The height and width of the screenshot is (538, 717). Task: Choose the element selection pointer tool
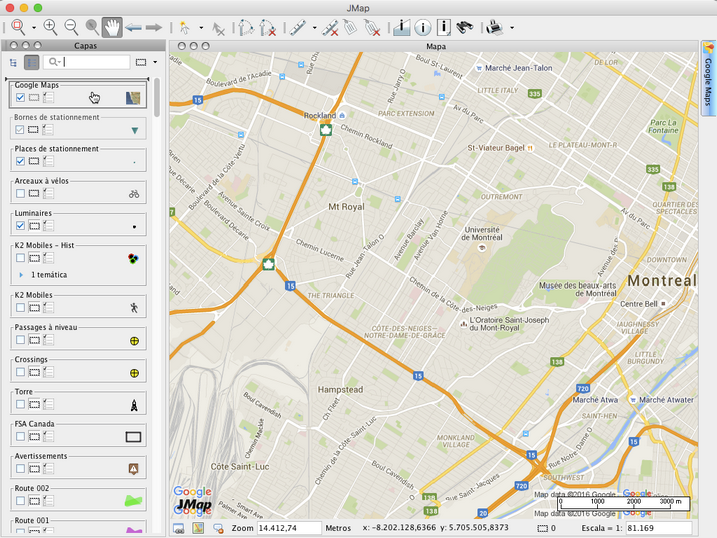185,27
